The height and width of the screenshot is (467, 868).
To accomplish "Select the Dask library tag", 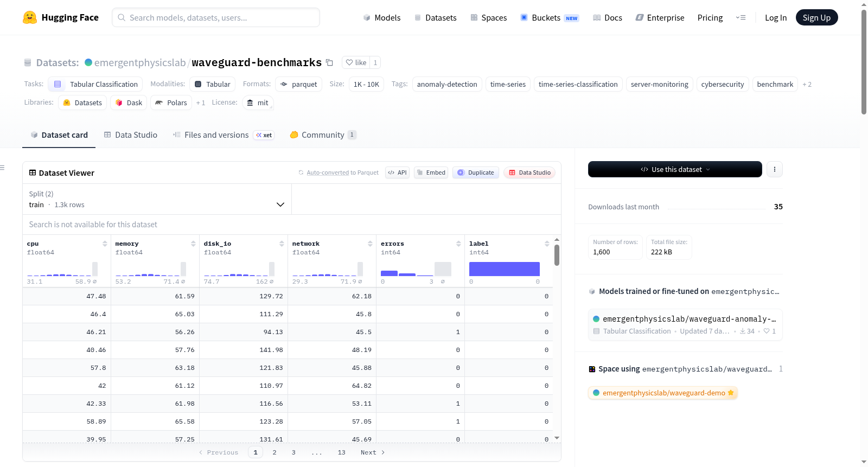I will tap(129, 103).
